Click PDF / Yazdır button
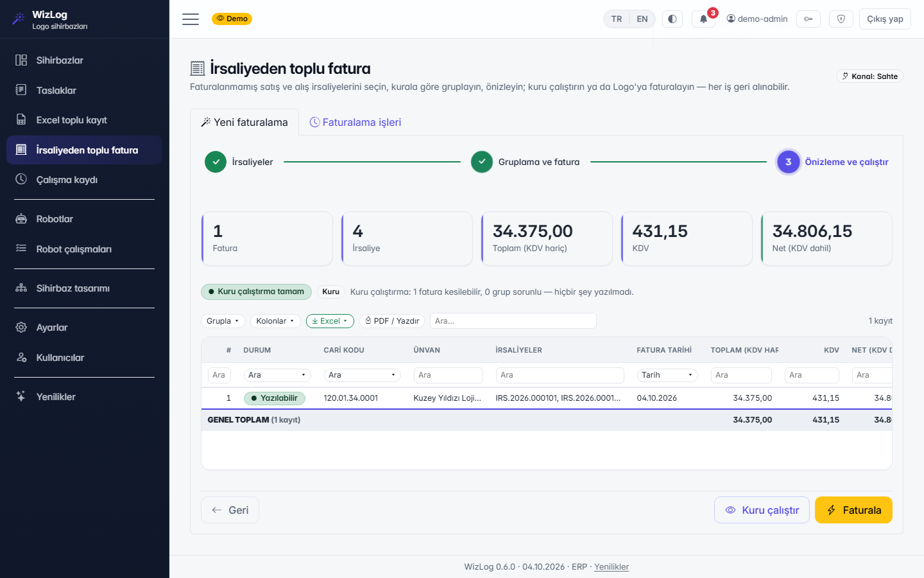This screenshot has height=578, width=924. coord(392,321)
